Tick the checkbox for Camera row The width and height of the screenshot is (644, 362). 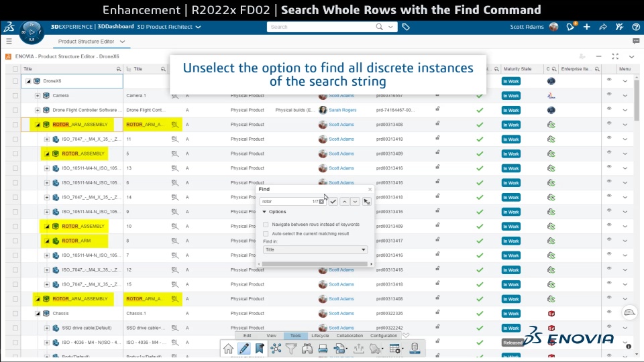tap(15, 96)
